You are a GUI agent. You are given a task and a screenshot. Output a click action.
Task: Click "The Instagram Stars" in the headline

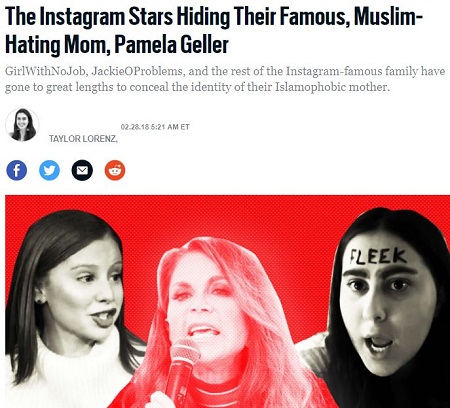[88, 16]
